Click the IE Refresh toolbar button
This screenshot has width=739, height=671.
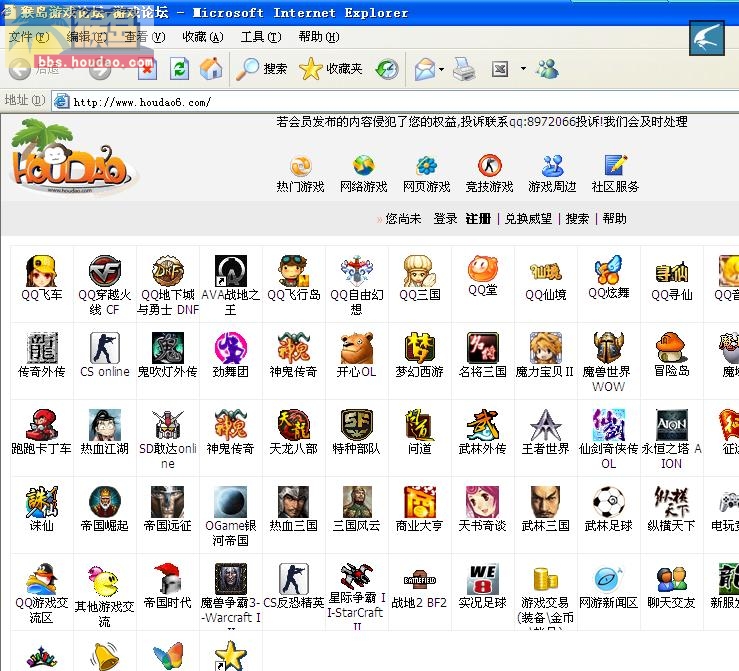pyautogui.click(x=180, y=69)
